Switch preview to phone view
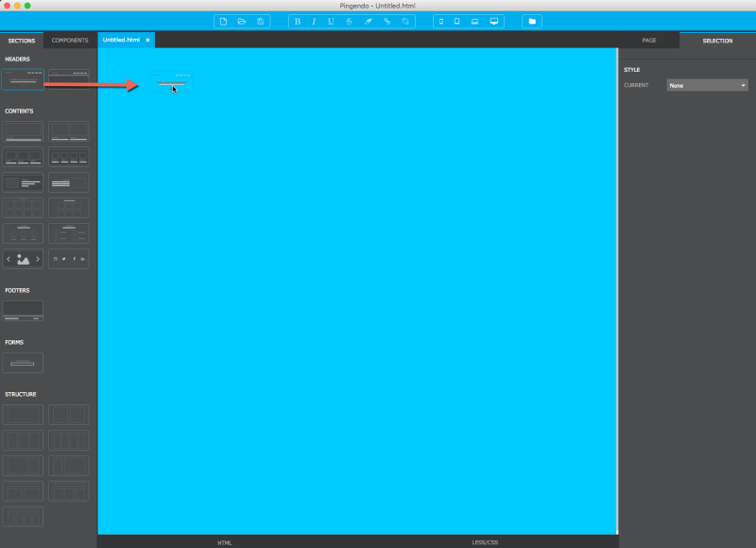Screen dimensions: 756x548 (441, 21)
